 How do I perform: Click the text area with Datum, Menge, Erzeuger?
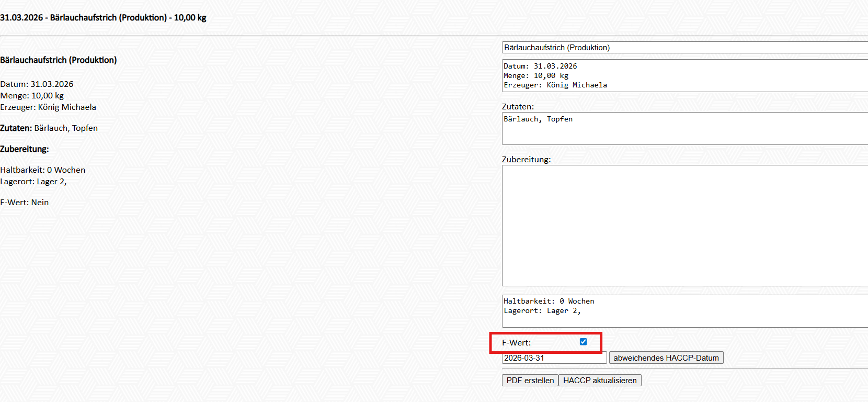pyautogui.click(x=680, y=76)
